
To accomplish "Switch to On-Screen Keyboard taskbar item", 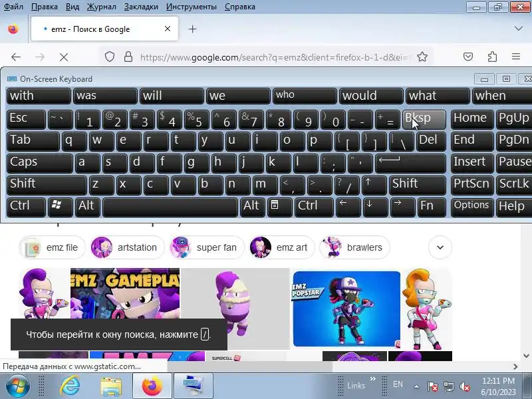I will coord(193,386).
